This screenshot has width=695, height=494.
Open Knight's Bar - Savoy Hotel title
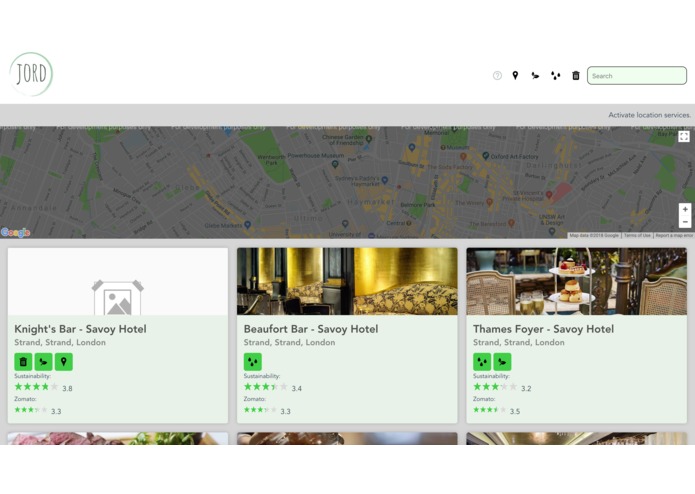pos(80,329)
